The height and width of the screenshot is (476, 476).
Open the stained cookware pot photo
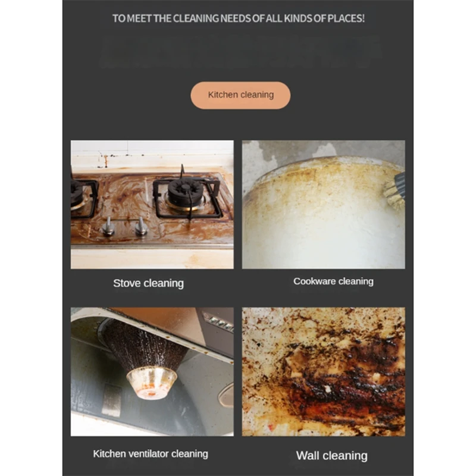pos(323,204)
